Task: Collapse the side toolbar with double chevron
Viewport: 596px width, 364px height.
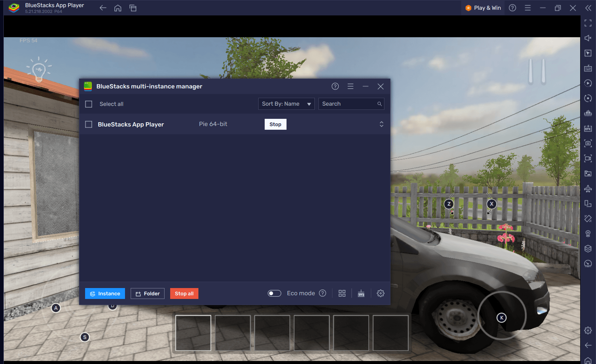Action: [x=588, y=8]
